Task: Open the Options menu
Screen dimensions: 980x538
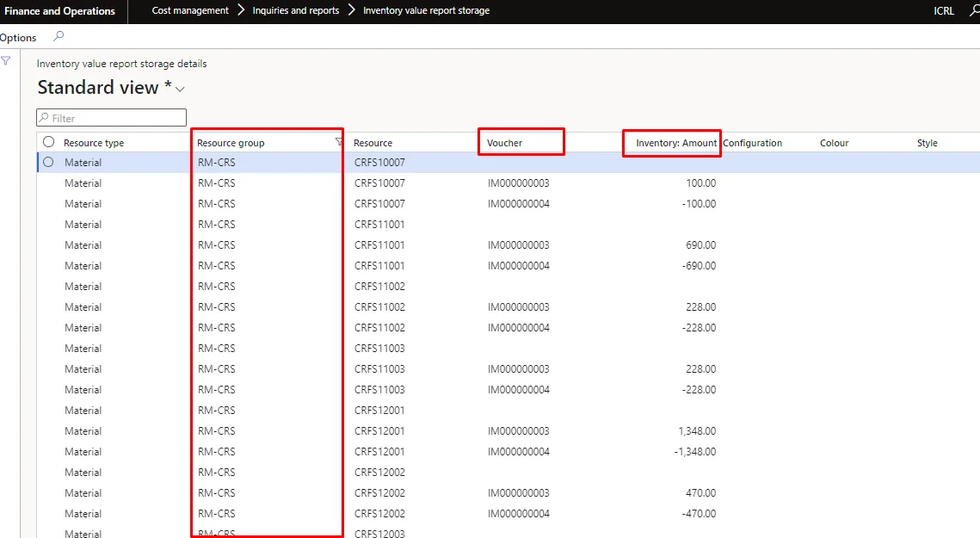Action: (17, 38)
